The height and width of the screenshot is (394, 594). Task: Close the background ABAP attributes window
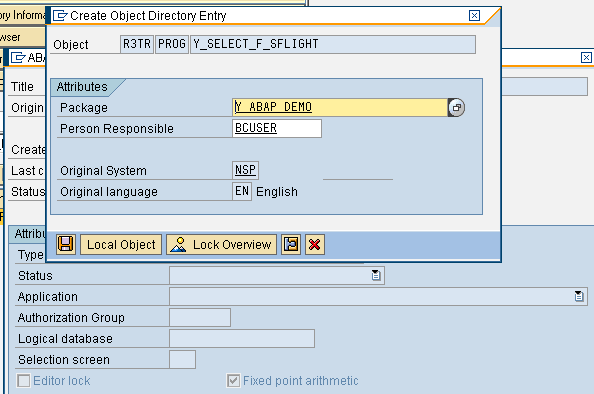coord(586,58)
